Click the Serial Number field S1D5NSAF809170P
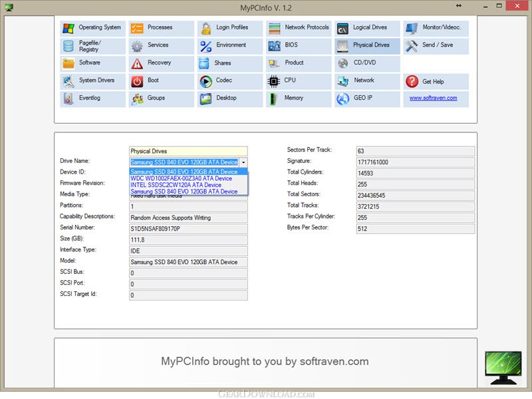The height and width of the screenshot is (399, 532). (x=188, y=229)
